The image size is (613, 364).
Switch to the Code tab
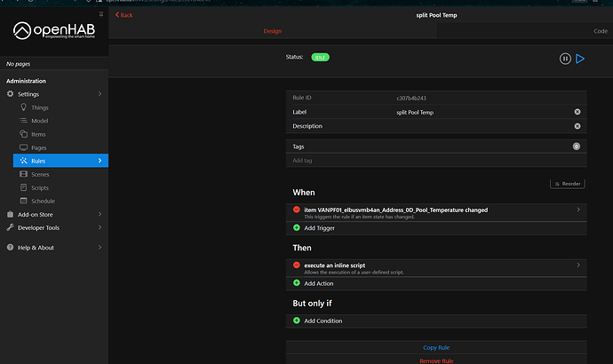601,31
